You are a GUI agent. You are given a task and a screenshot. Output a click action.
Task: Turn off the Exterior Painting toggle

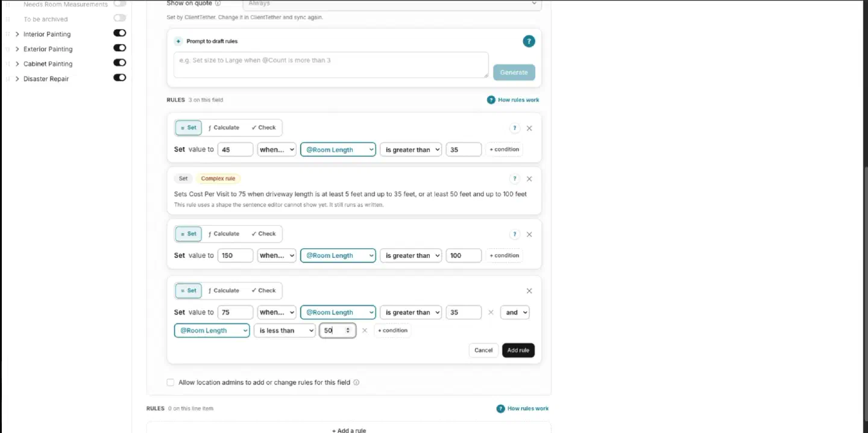(x=120, y=48)
